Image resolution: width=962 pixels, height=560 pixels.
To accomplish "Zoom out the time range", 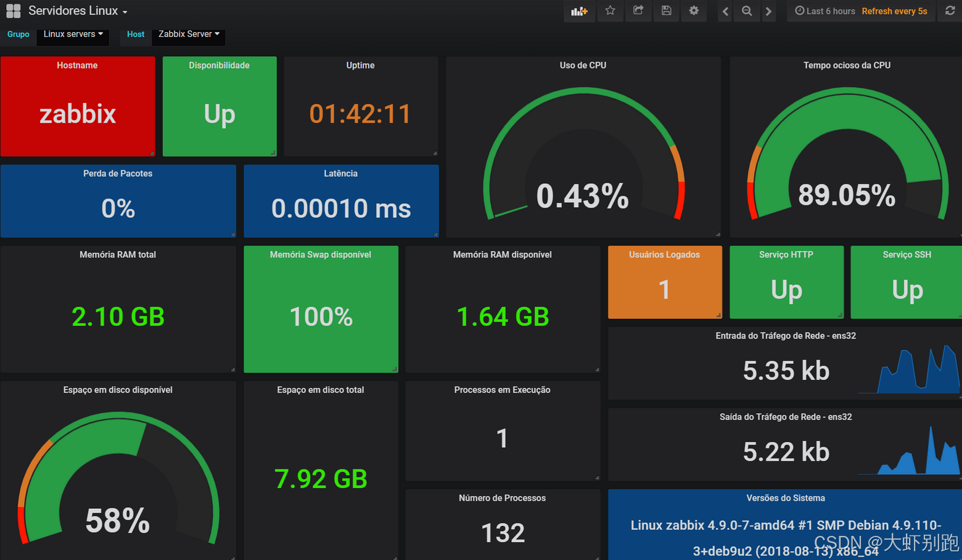I will (x=747, y=11).
